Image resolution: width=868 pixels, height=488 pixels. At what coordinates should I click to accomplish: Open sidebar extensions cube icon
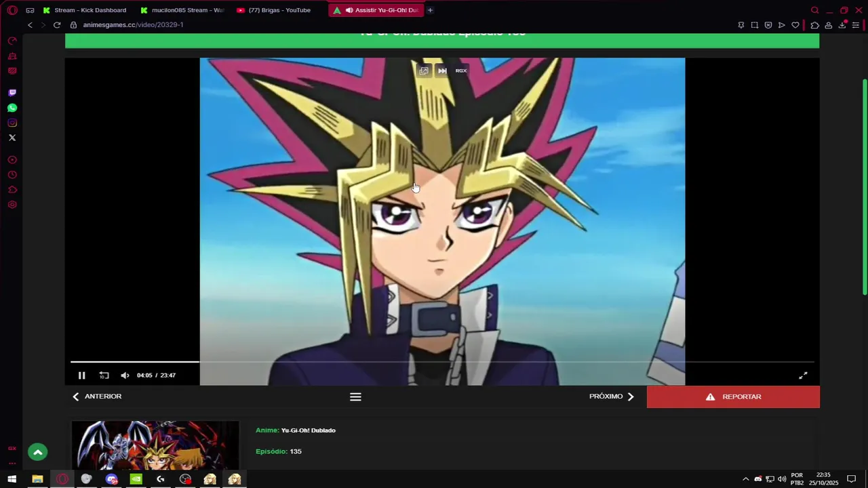[12, 190]
